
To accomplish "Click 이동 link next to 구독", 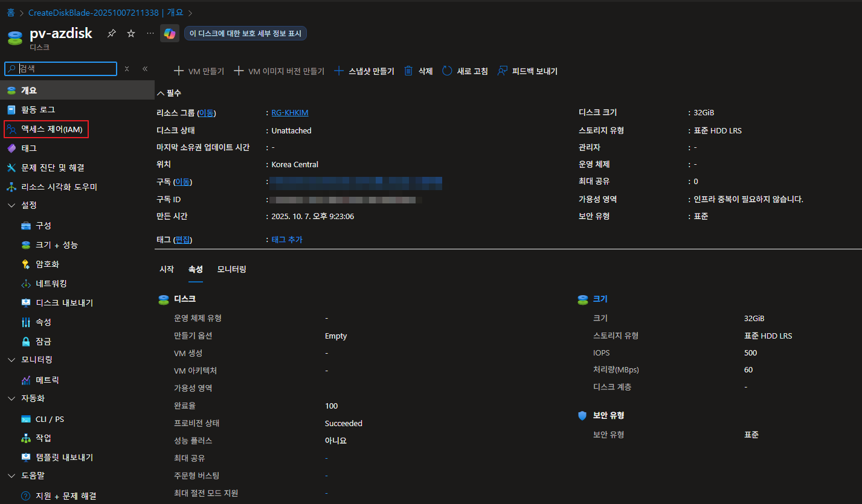I will pyautogui.click(x=182, y=182).
